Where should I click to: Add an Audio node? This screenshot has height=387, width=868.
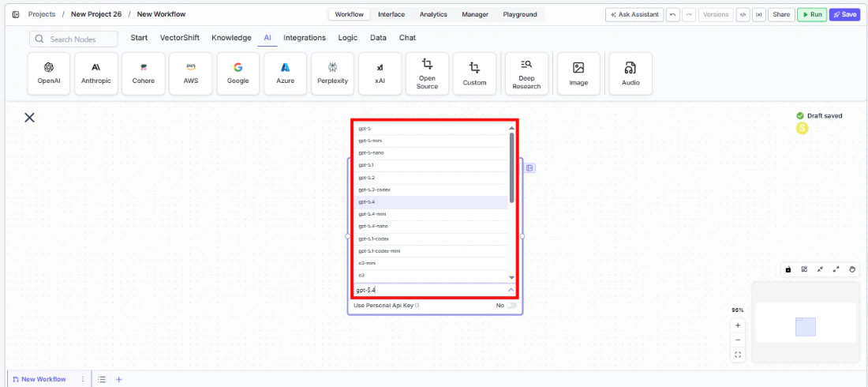(x=630, y=73)
